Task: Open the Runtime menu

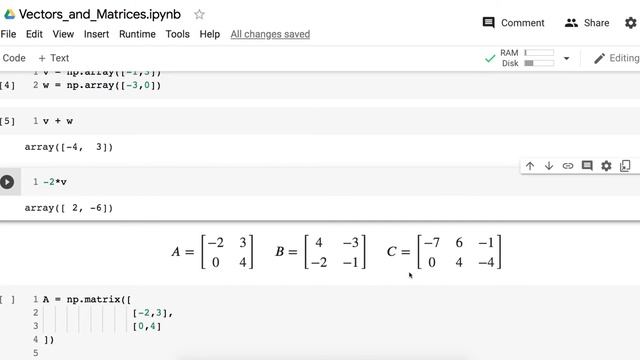Action: (x=137, y=34)
